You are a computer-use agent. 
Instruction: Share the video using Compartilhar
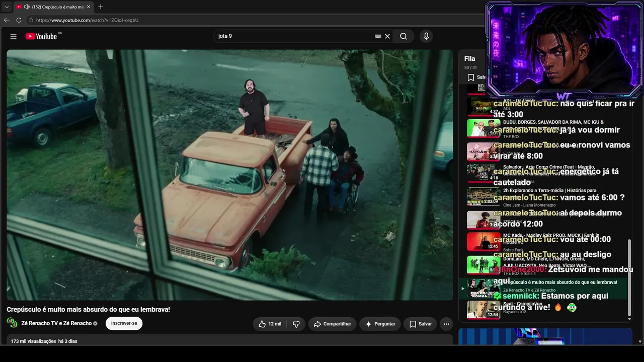point(332,324)
